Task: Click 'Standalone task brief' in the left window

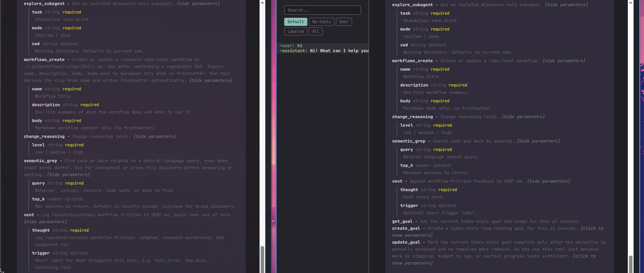Action: pos(63,20)
